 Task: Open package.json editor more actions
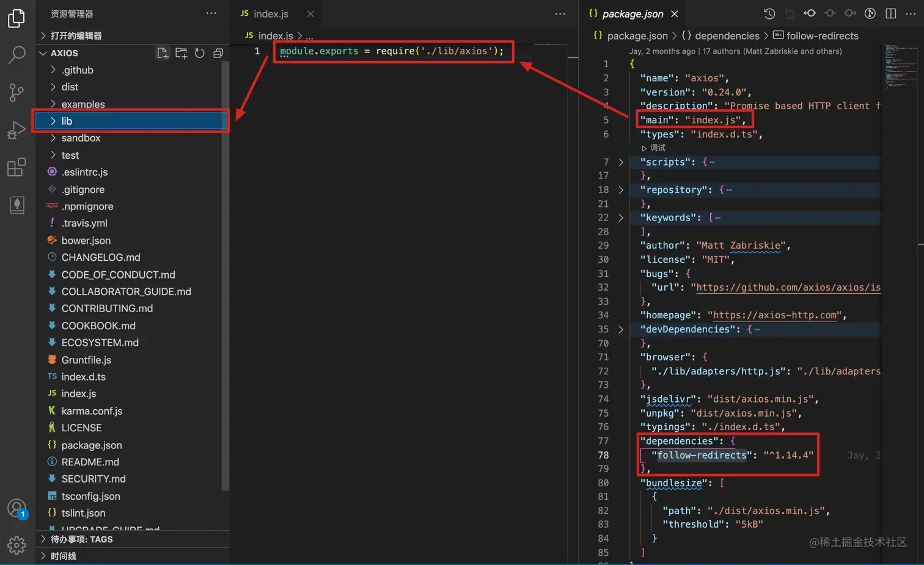(x=911, y=13)
